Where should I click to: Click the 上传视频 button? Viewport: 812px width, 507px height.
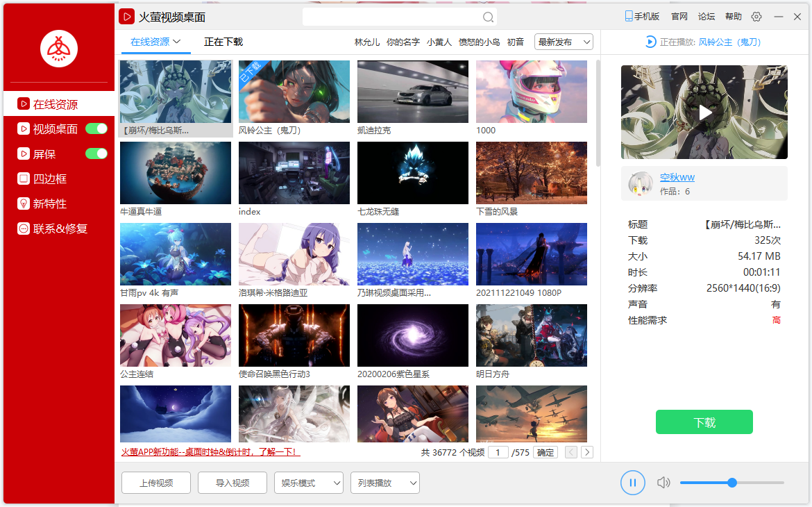(156, 483)
